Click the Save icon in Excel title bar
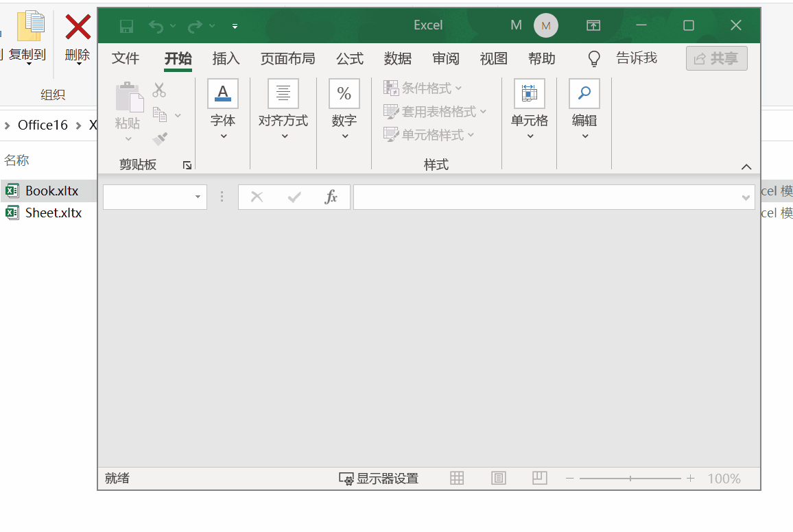Image resolution: width=793 pixels, height=532 pixels. point(126,26)
